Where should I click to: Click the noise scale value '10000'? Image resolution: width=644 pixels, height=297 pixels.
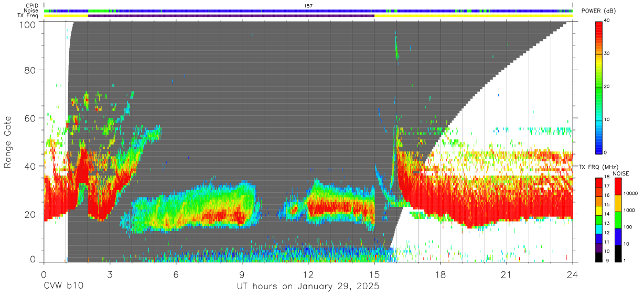coord(631,193)
